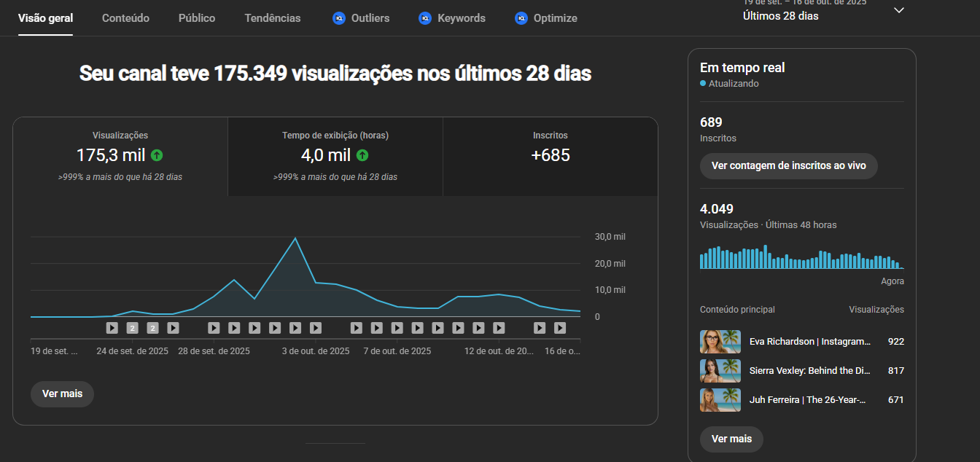The height and width of the screenshot is (462, 980).
Task: Click Ver mais in the Em tempo real panel
Action: point(731,439)
